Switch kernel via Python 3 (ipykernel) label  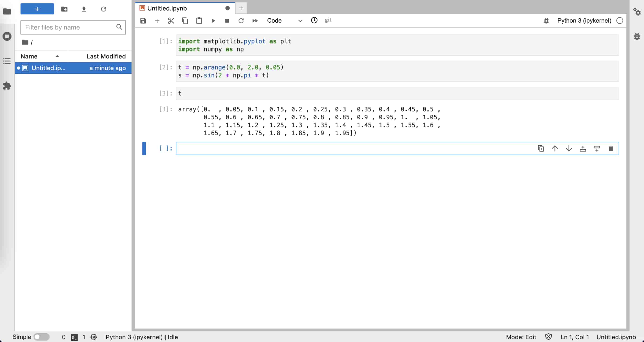[x=584, y=21]
